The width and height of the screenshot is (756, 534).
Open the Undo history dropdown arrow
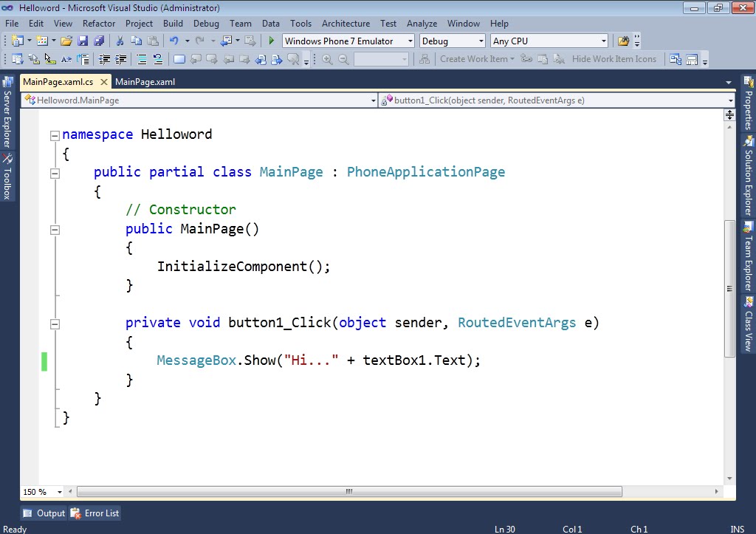click(187, 41)
